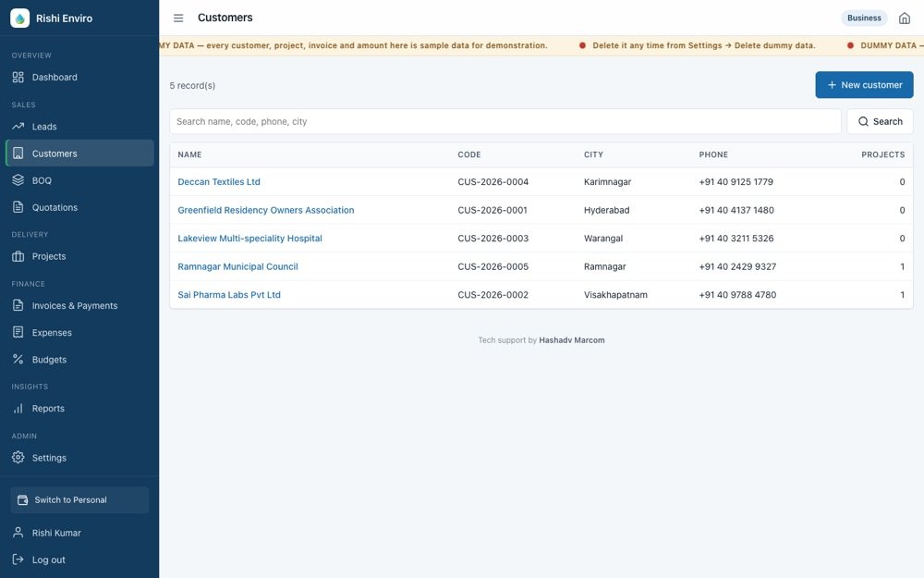Click the Budgets percent icon
924x578 pixels.
(18, 359)
